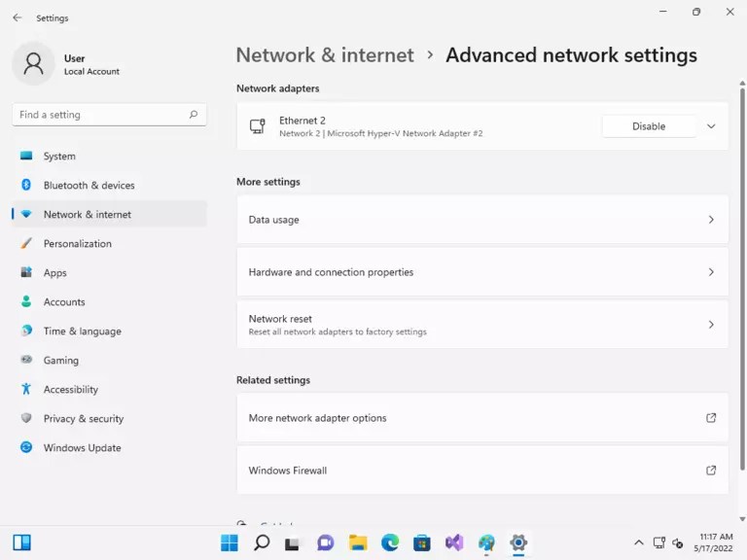747x560 pixels.
Task: Click chevron on Hardware and connection properties row
Action: (711, 272)
